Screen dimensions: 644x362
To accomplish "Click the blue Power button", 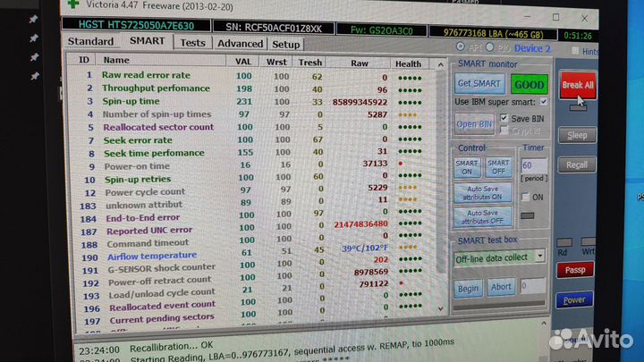I will [574, 300].
